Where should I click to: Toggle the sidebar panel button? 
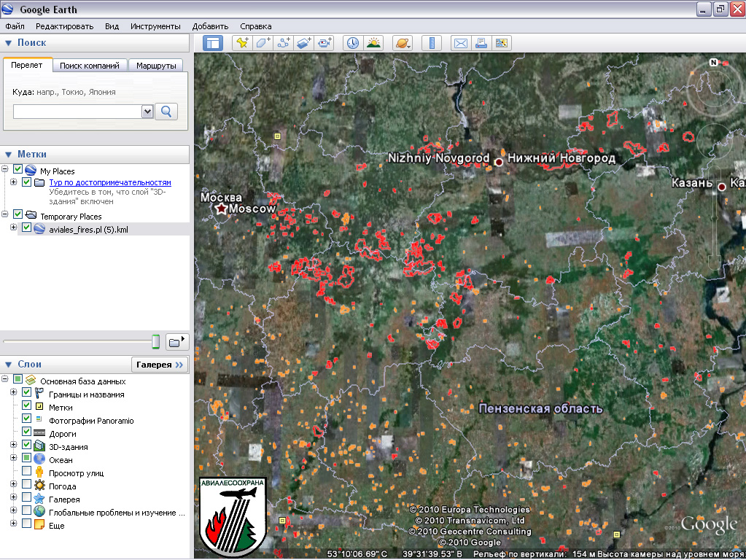[x=213, y=43]
